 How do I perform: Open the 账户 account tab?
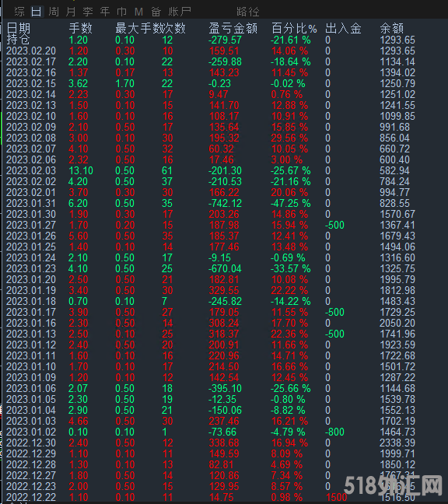[180, 12]
